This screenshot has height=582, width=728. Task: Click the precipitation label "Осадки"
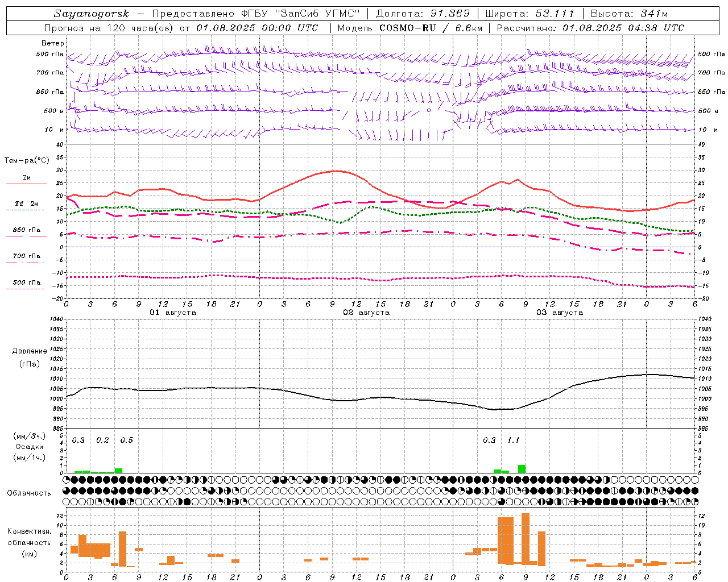(30, 447)
